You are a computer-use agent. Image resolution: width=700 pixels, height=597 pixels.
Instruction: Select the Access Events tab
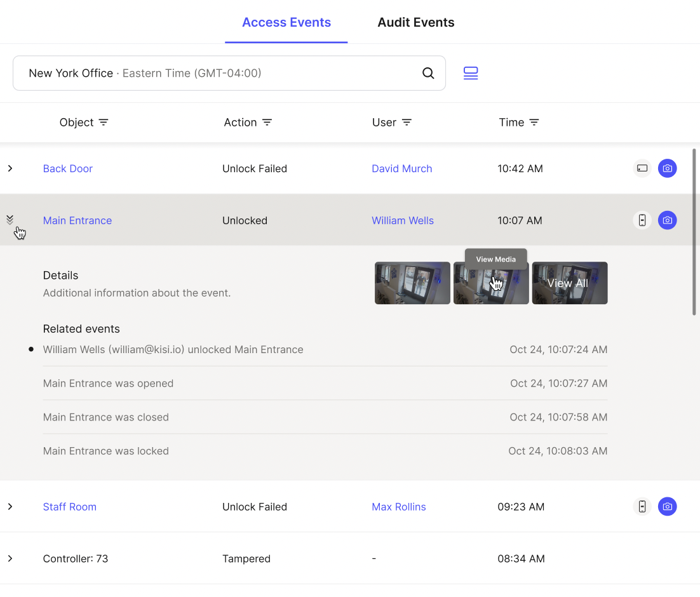(286, 22)
